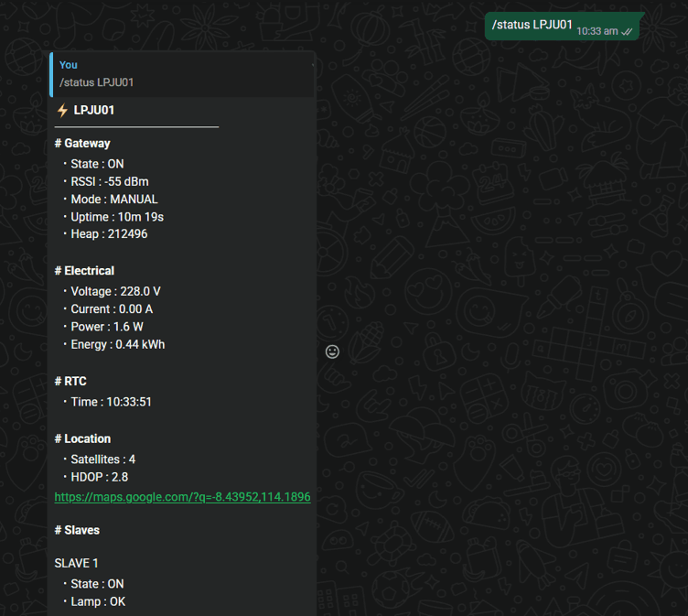This screenshot has height=616, width=688.
Task: Click the quoted reply '/status LPJU01' preview
Action: pyautogui.click(x=183, y=75)
